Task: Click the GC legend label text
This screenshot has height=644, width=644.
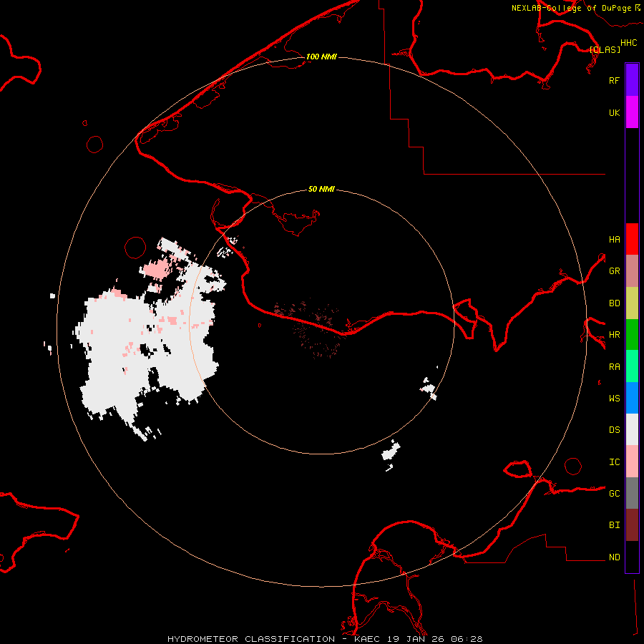Action: (614, 494)
